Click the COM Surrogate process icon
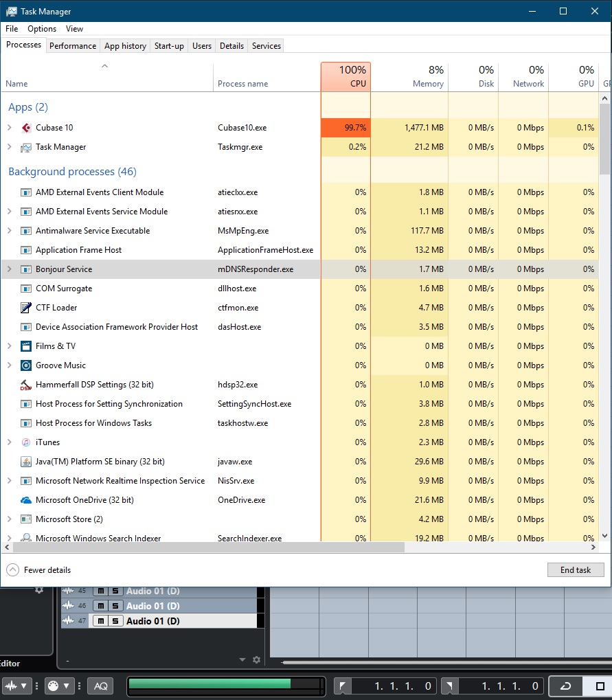Viewport: 612px width, 700px height. pyautogui.click(x=26, y=289)
